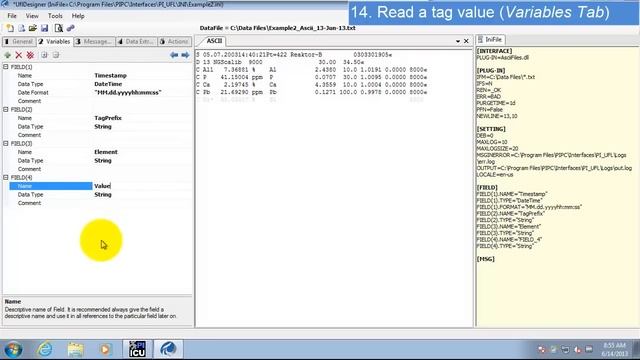Go to previous tab with left arrow
The image size is (640, 360).
coord(174,55)
